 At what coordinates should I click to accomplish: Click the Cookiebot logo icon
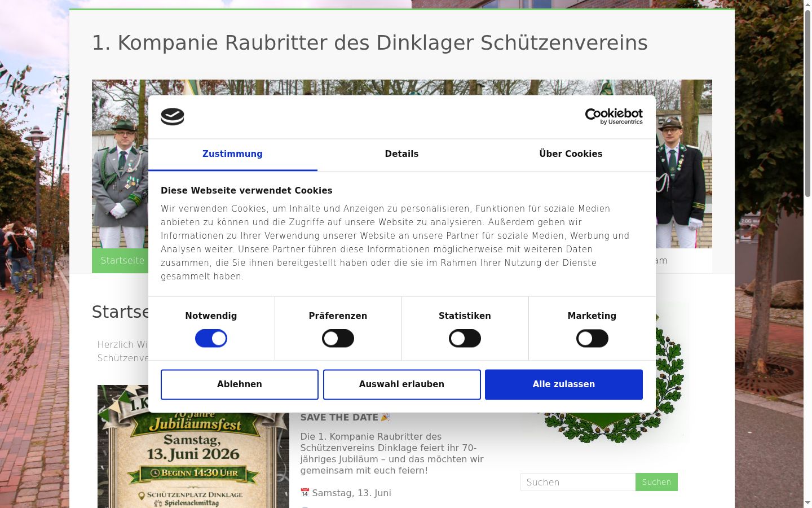[x=173, y=117]
